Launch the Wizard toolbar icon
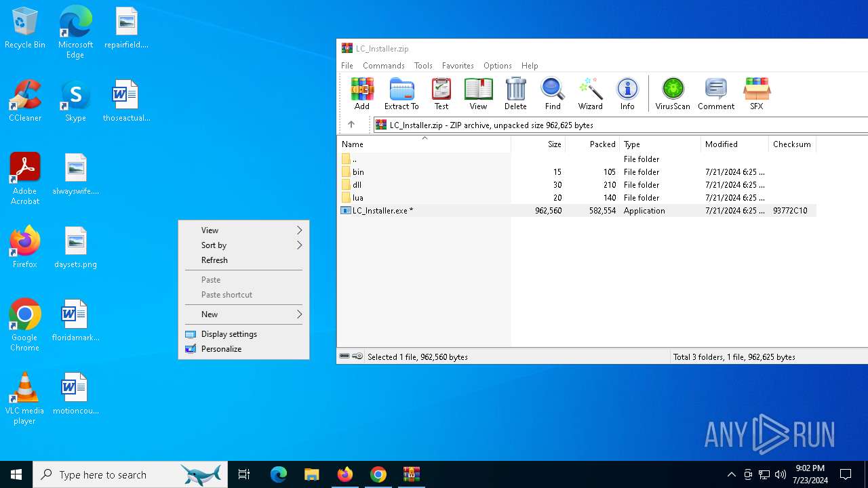 (590, 94)
